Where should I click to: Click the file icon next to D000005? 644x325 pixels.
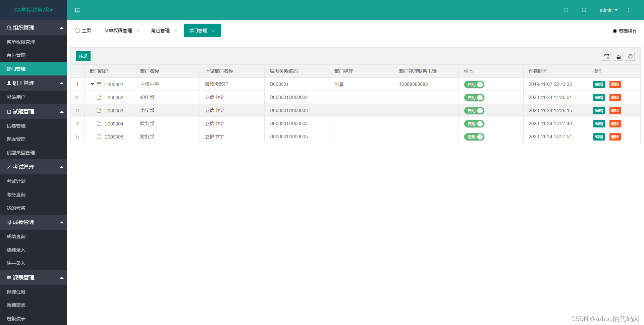click(99, 137)
